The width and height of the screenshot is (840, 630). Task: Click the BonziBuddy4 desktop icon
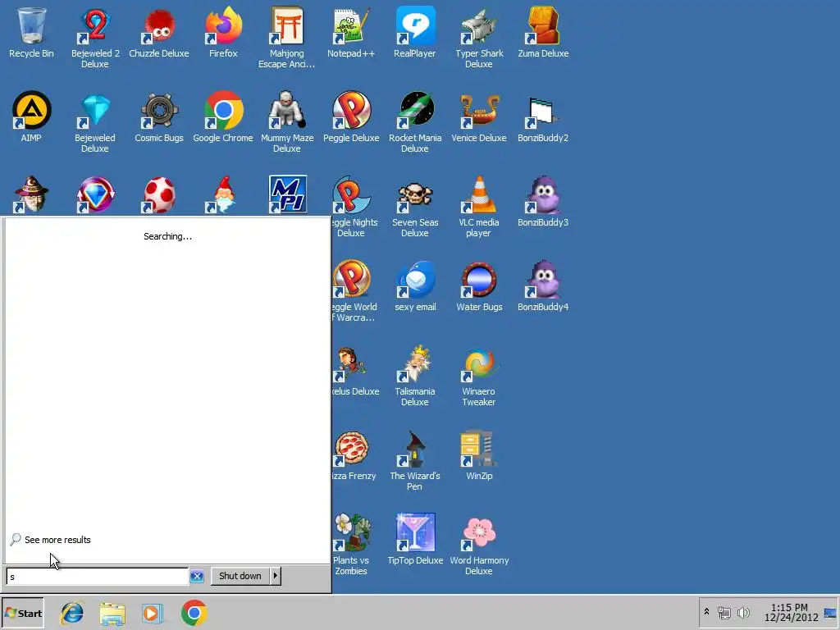click(543, 286)
